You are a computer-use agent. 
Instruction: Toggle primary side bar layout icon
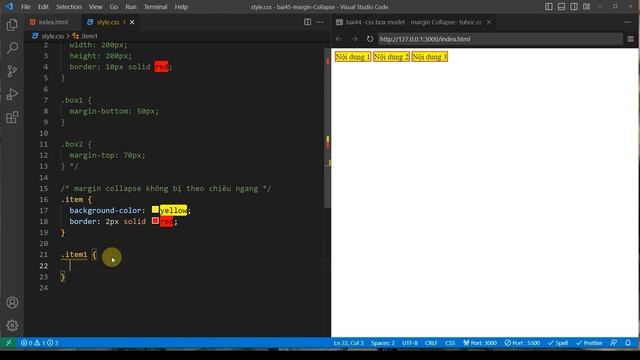[x=549, y=7]
